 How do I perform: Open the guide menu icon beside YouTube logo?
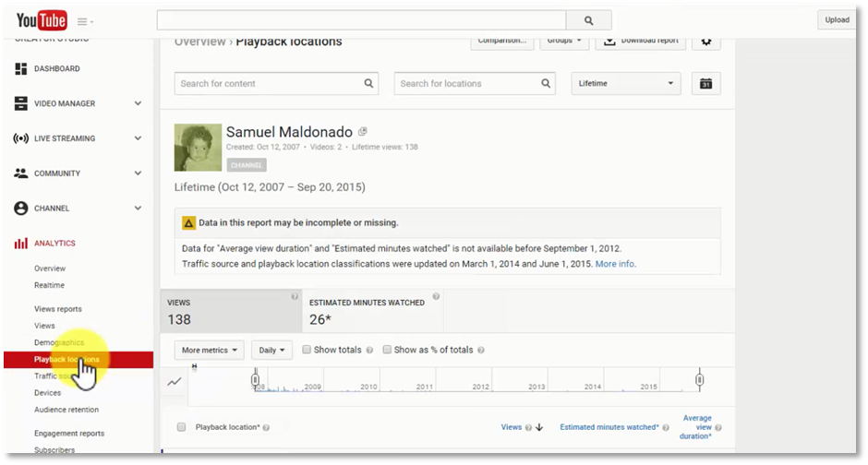click(85, 21)
